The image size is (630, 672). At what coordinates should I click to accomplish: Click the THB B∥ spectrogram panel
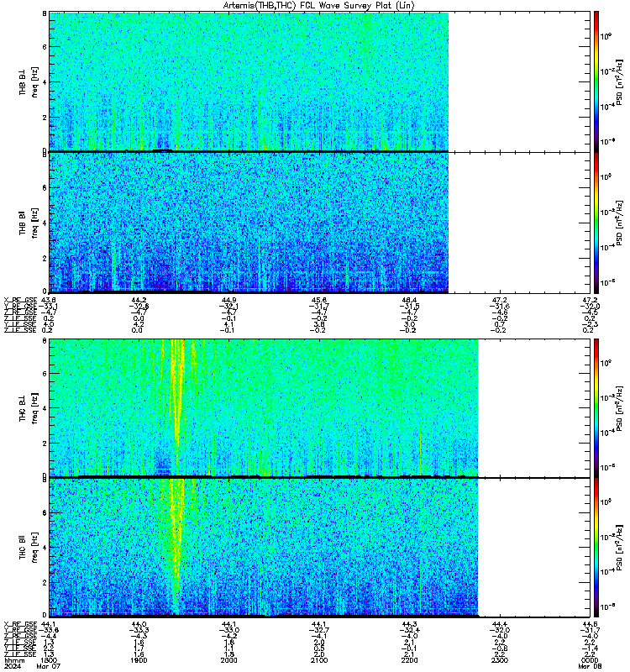[x=249, y=223]
